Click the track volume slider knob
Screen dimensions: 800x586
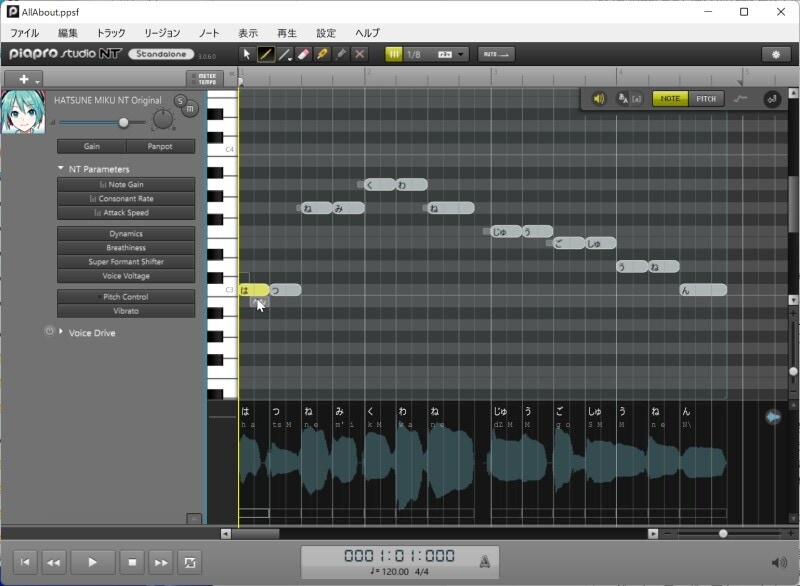[124, 122]
